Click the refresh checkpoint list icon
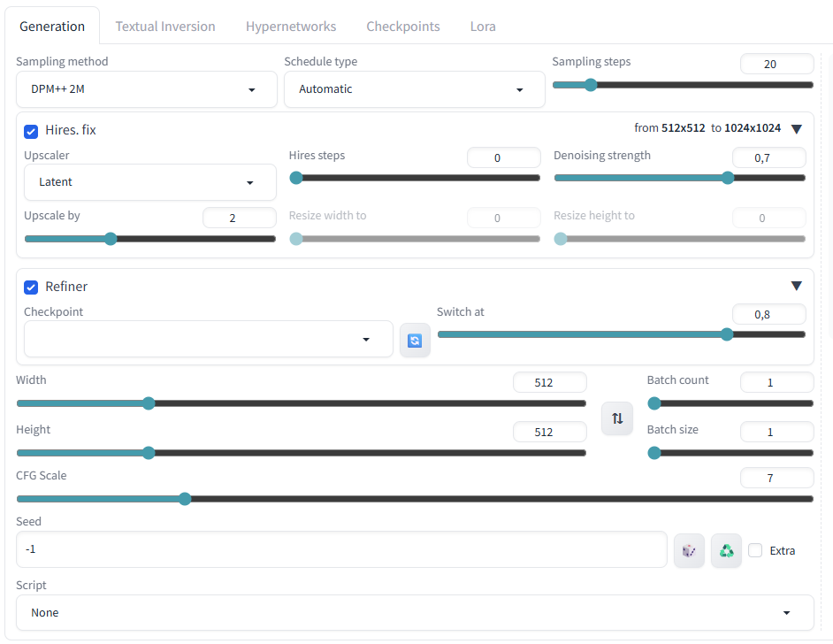The image size is (833, 644). (x=415, y=341)
